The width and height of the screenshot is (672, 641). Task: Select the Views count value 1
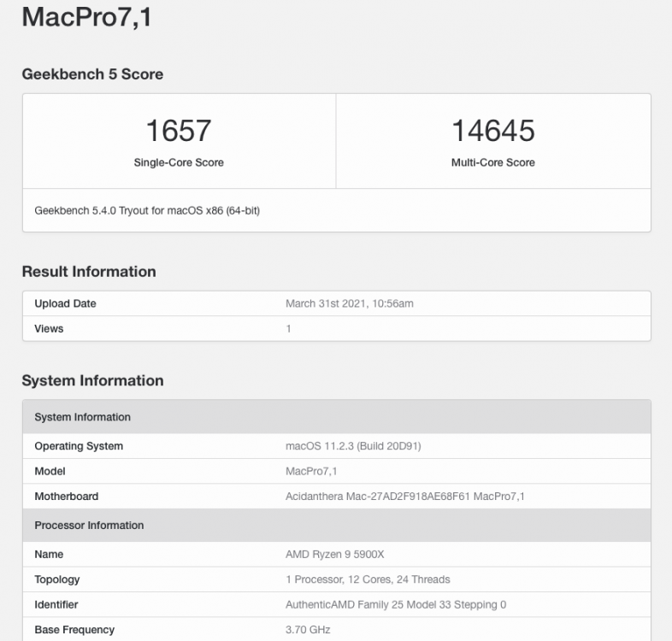point(288,329)
